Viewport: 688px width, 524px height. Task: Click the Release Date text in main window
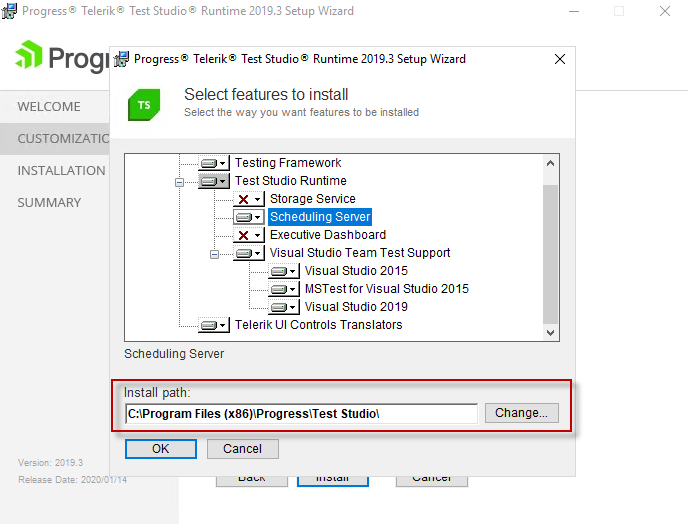[72, 480]
